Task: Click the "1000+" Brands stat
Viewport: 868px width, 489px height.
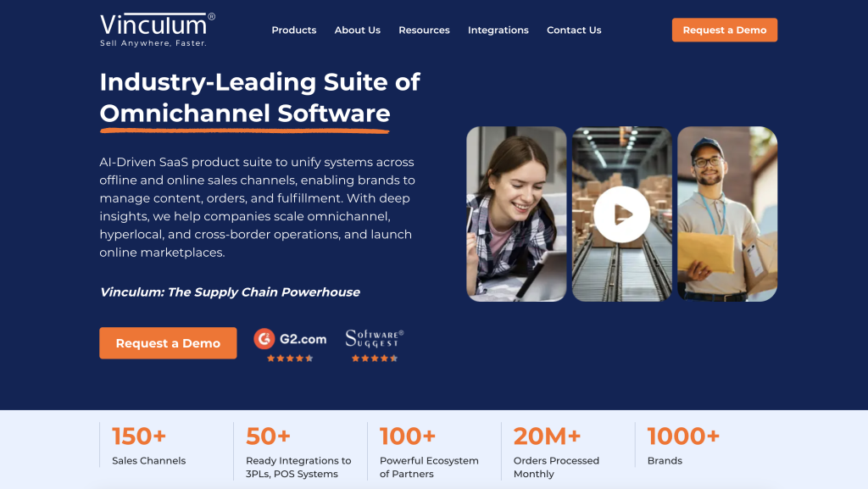Action: [x=684, y=436]
